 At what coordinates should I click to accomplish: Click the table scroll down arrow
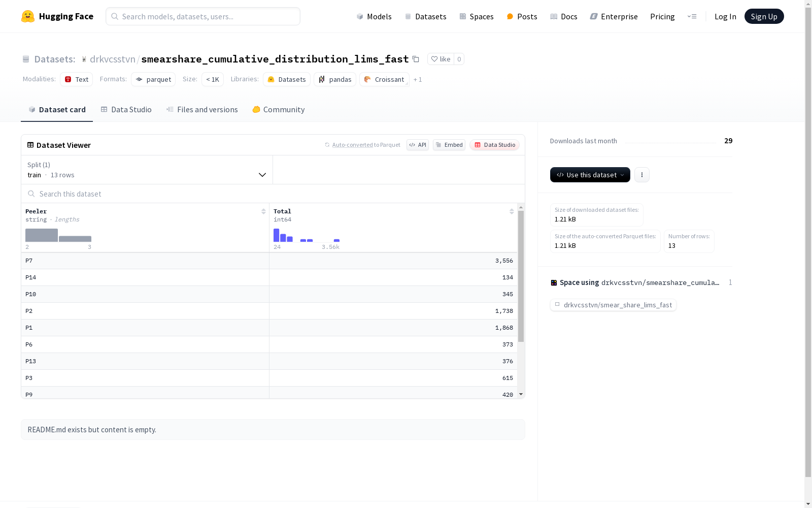pos(521,394)
